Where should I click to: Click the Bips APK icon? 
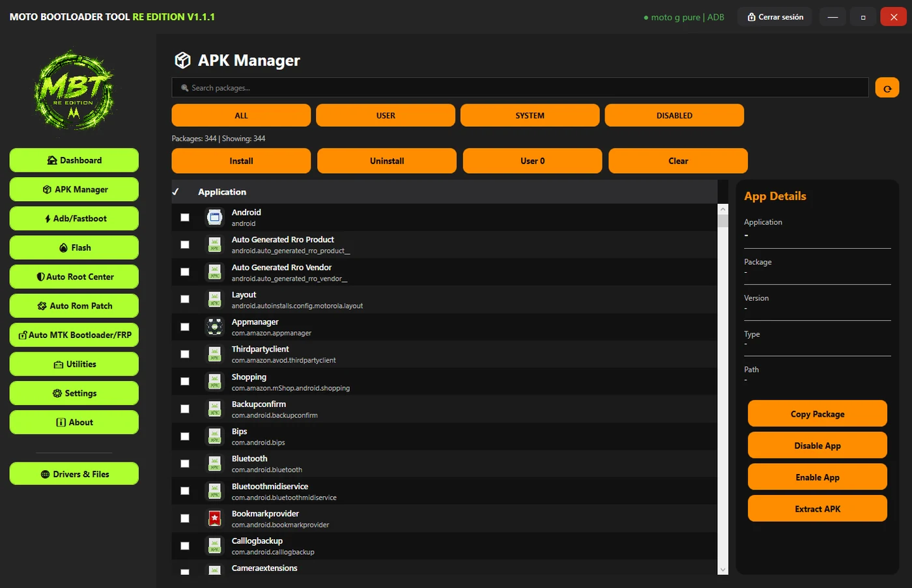[x=214, y=436]
